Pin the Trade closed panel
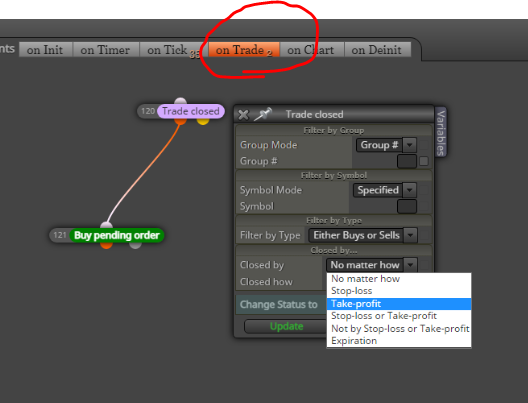Screen dimensions: 528x403 [x=263, y=114]
